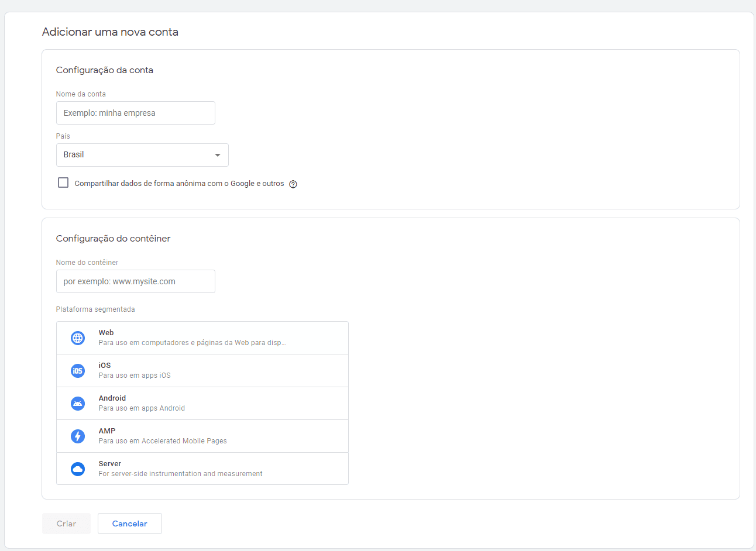Click the País dropdown arrow

click(x=218, y=155)
